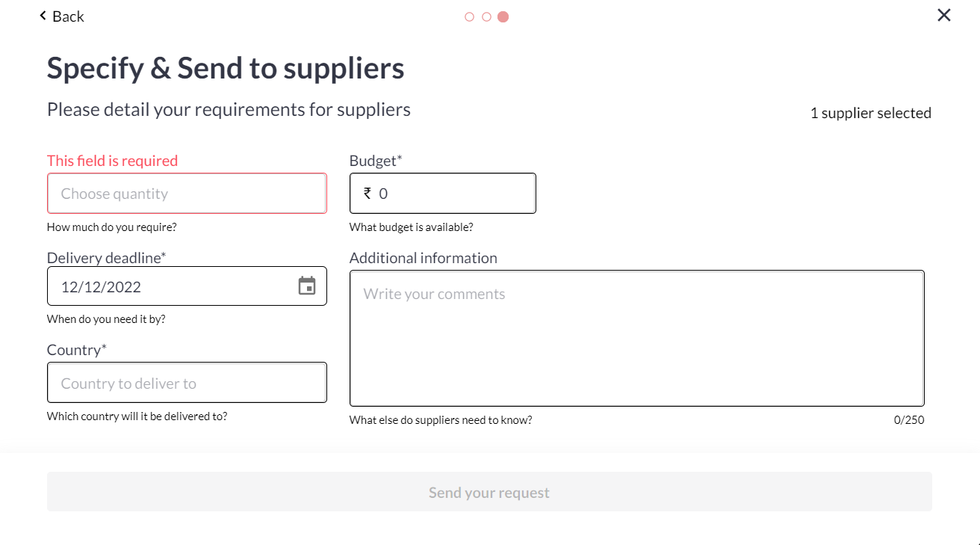Screen dimensions: 980x545
Task: Click the Back link text
Action: pos(68,16)
